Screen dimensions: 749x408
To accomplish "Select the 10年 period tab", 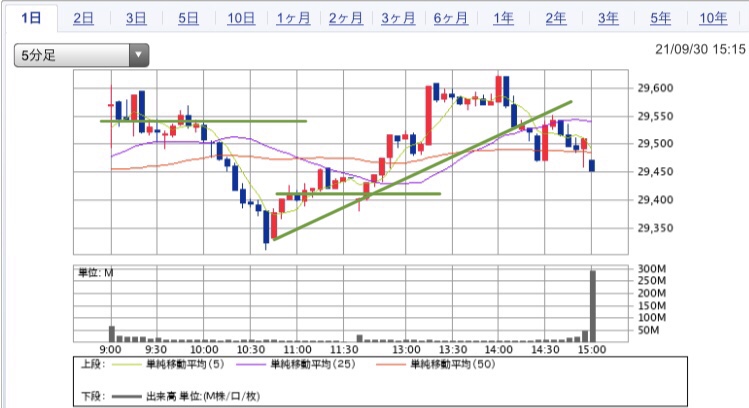I will [713, 18].
